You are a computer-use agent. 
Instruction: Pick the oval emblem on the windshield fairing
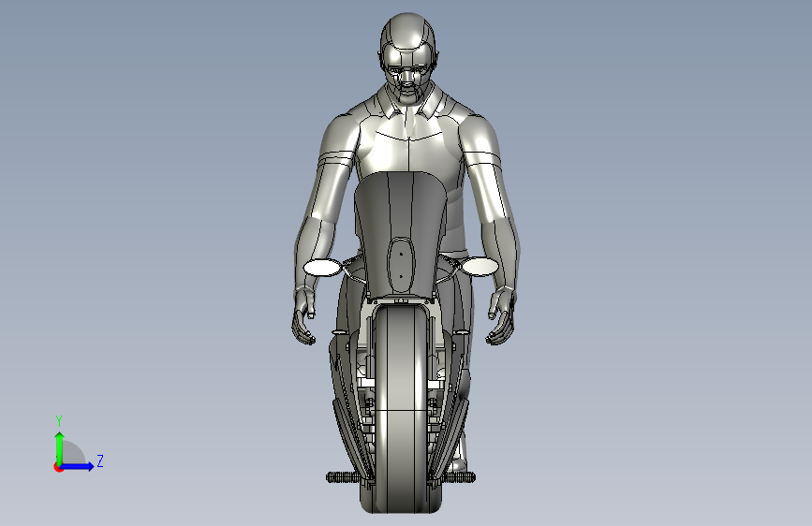coord(401,264)
